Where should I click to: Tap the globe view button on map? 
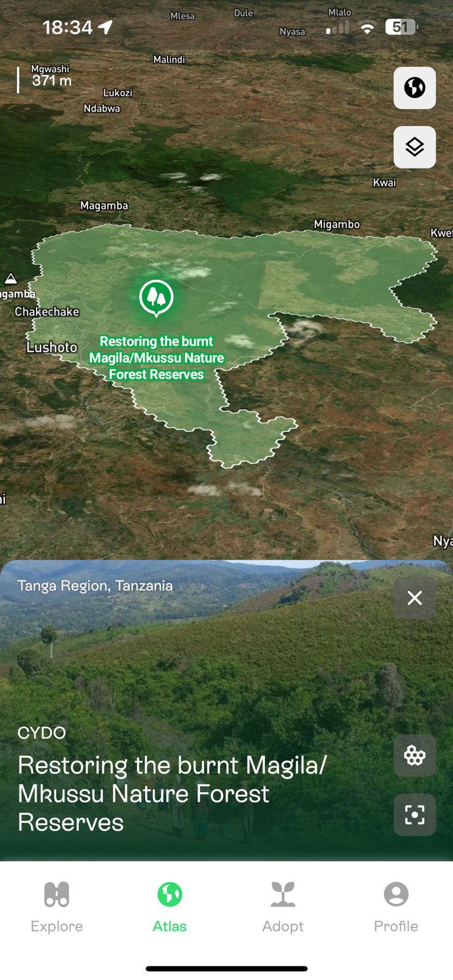(x=414, y=88)
